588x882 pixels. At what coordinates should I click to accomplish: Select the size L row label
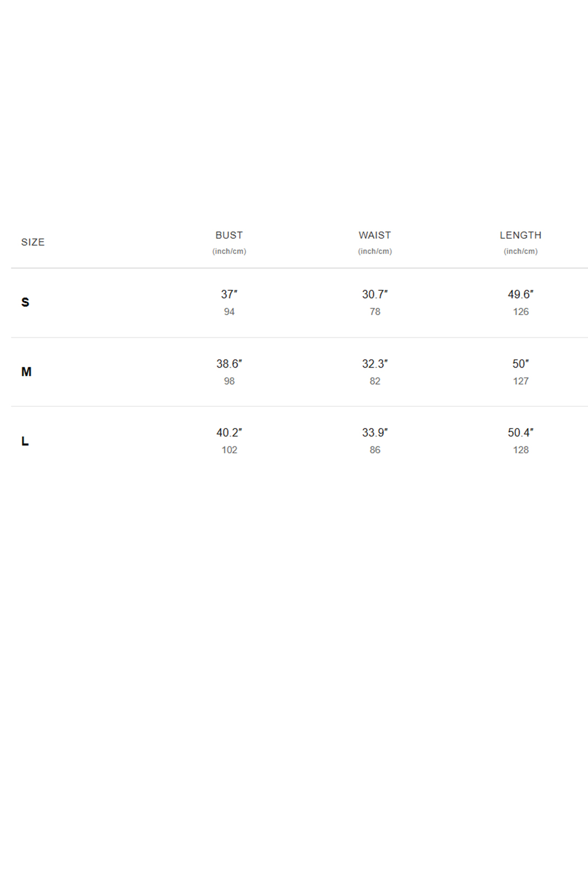pos(25,441)
